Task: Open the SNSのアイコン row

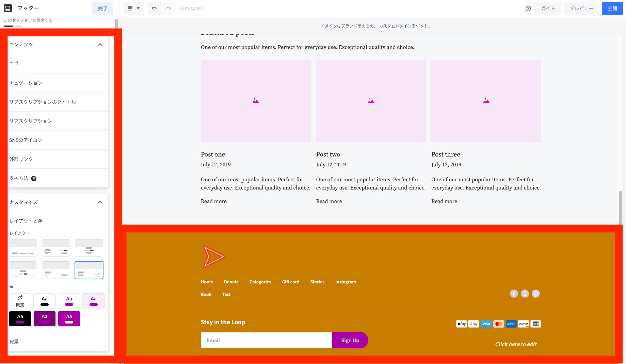Action: tap(58, 140)
